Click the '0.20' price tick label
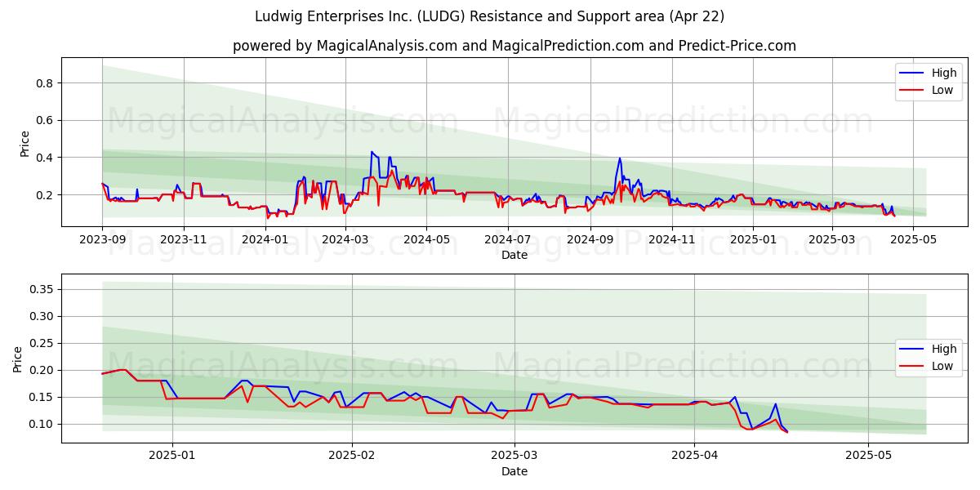This screenshot has height=490, width=980. pyautogui.click(x=41, y=370)
